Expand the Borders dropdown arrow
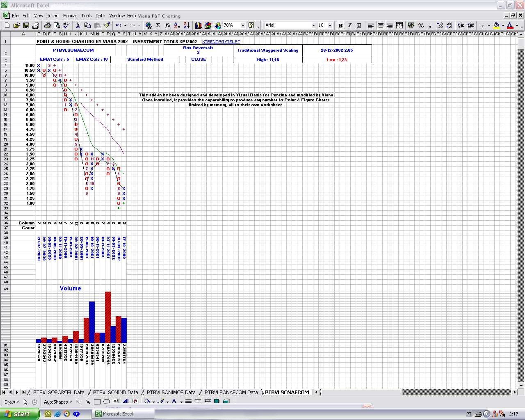 click(x=489, y=25)
